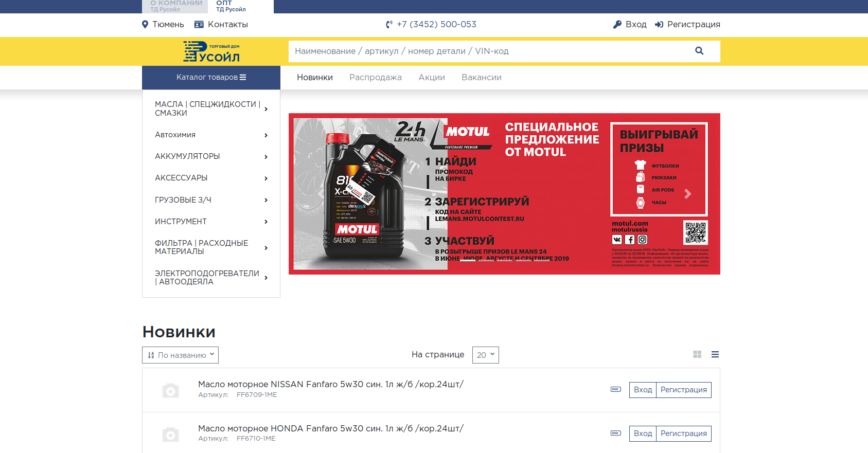Open Масло моторное NISSAN Fanfaro product link

(x=331, y=384)
